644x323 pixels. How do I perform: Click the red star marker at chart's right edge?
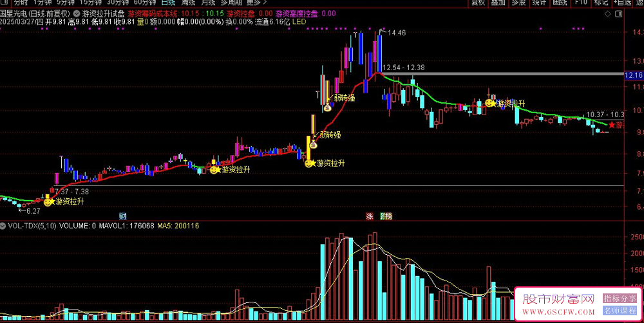point(612,125)
